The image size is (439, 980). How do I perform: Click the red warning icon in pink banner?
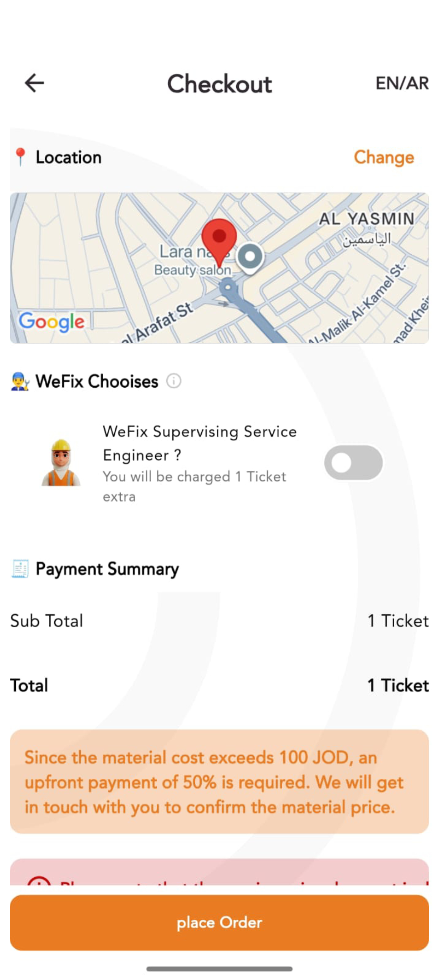tap(39, 880)
